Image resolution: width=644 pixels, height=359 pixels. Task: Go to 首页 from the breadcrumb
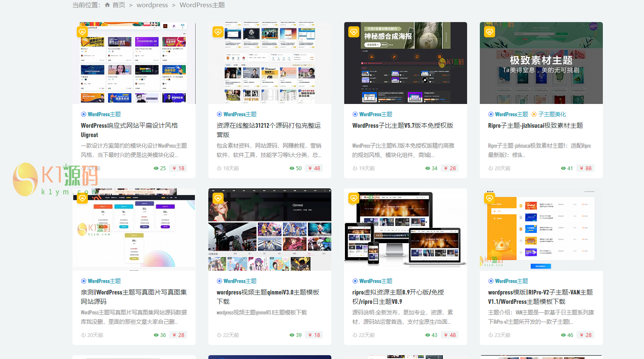coord(118,5)
